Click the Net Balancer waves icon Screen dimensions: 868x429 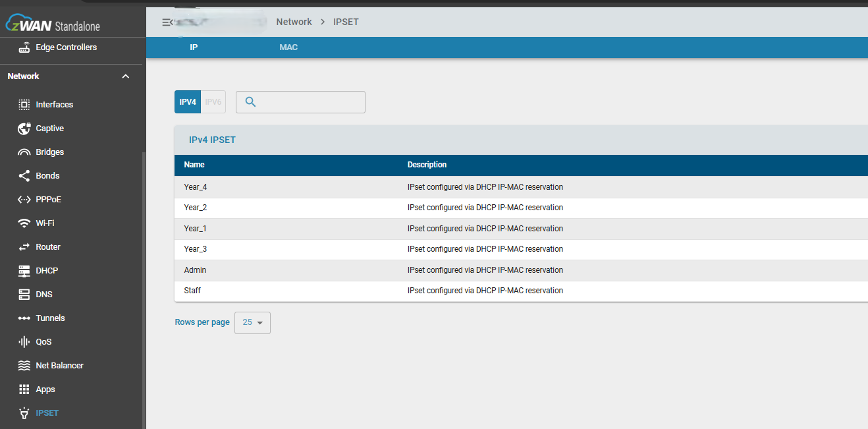pyautogui.click(x=24, y=366)
